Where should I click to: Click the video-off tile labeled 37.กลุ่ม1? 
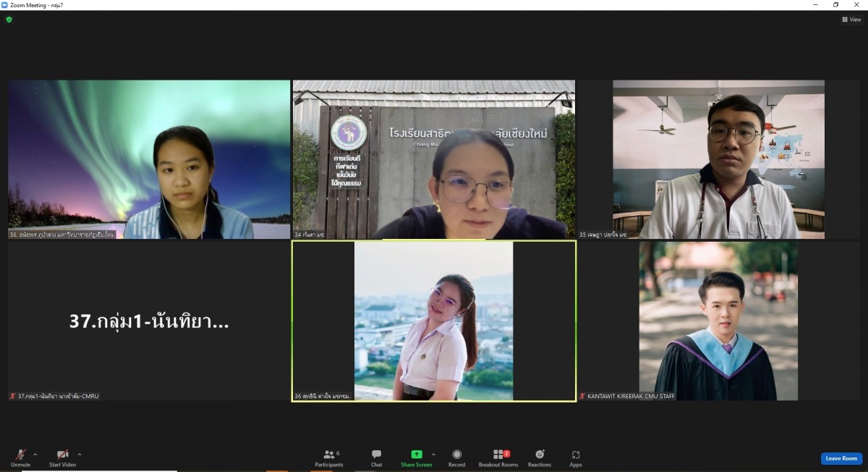point(149,321)
